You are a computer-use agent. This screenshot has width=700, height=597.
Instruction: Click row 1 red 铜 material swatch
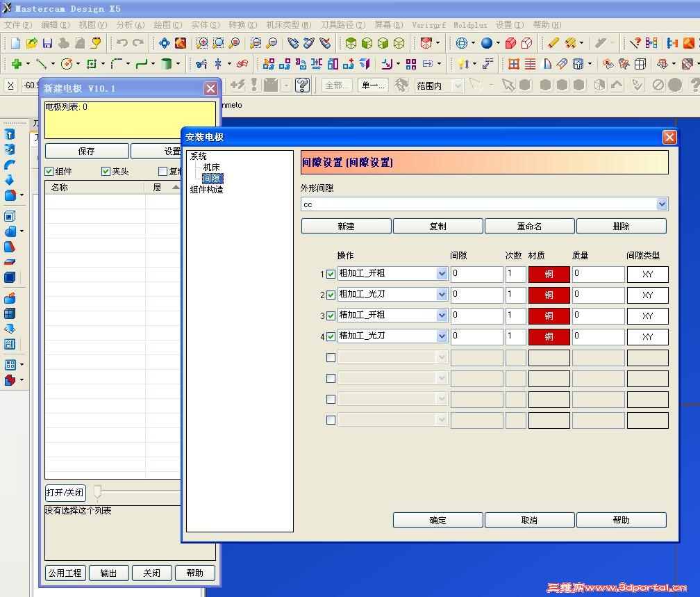coord(549,275)
